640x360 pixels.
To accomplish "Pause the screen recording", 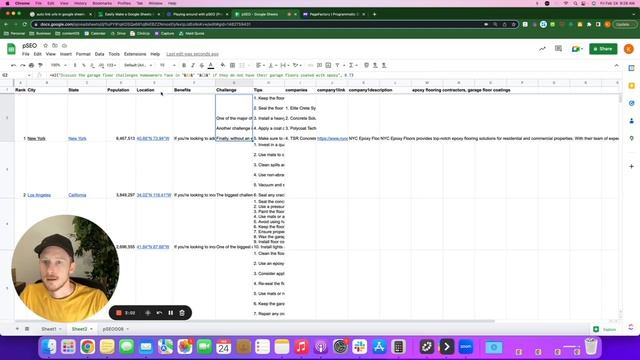I will pos(171,313).
